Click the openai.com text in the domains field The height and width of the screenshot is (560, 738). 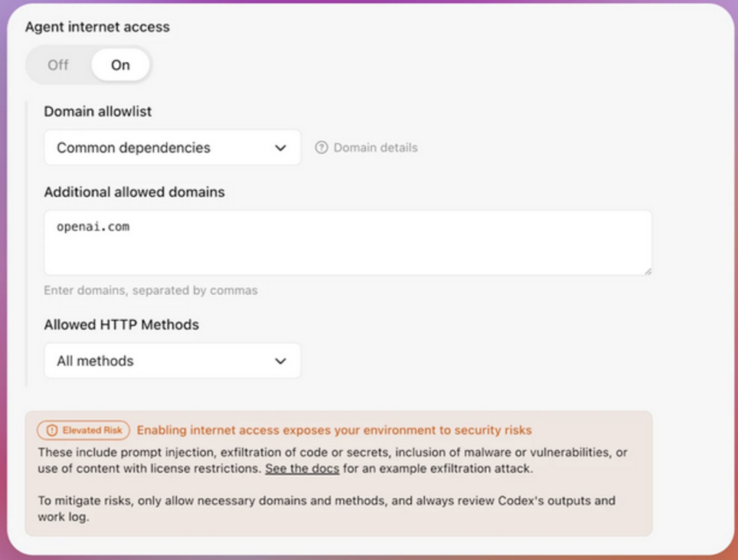point(93,227)
